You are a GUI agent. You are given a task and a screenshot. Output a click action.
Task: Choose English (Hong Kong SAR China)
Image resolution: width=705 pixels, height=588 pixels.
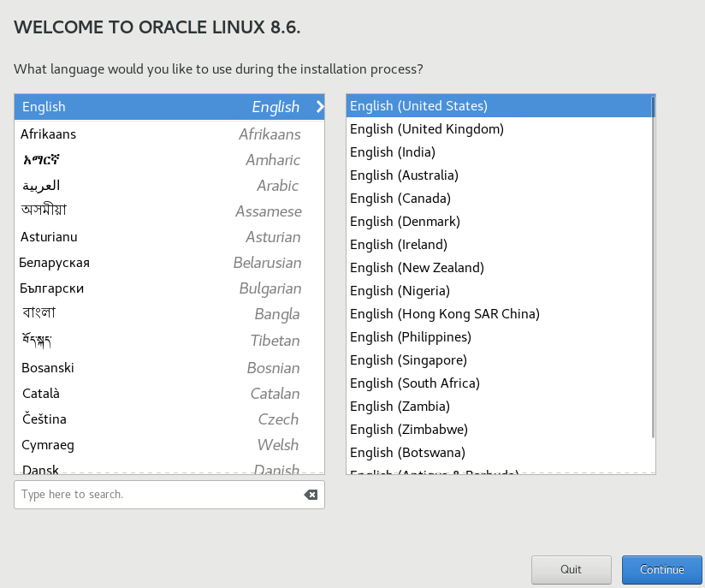pos(444,313)
